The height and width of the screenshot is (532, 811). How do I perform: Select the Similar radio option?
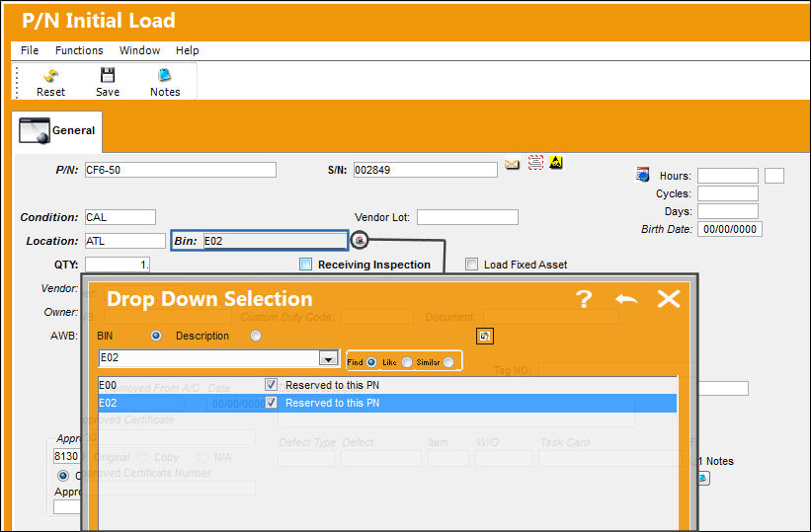tap(448, 362)
